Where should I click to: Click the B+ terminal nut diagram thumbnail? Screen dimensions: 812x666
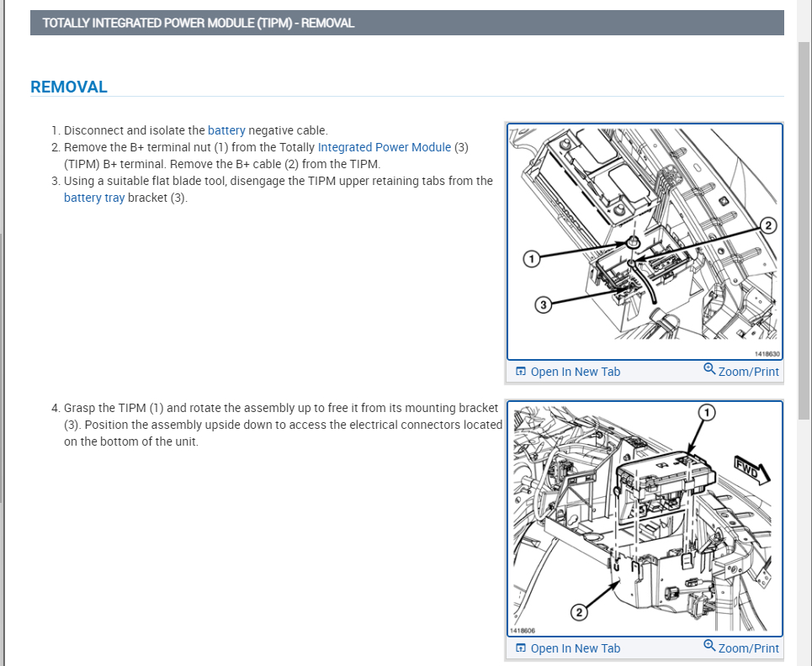[x=645, y=241]
